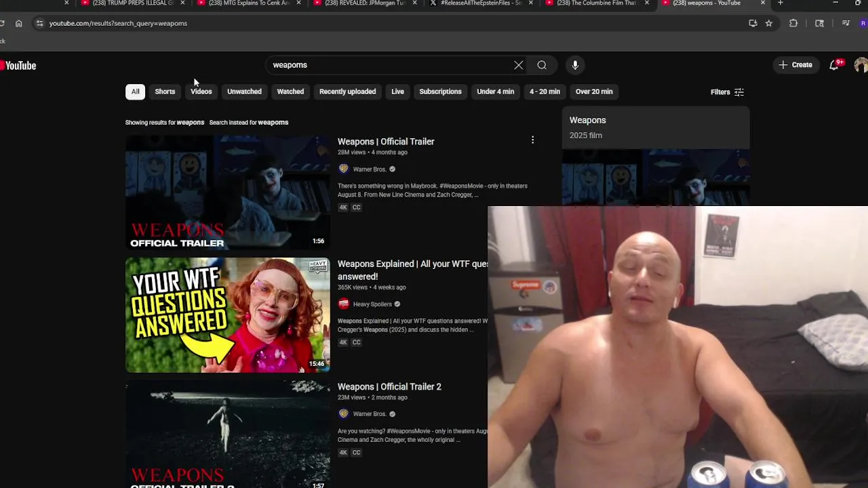Viewport: 868px width, 488px height.
Task: Bookmark this page with star
Action: 768,23
